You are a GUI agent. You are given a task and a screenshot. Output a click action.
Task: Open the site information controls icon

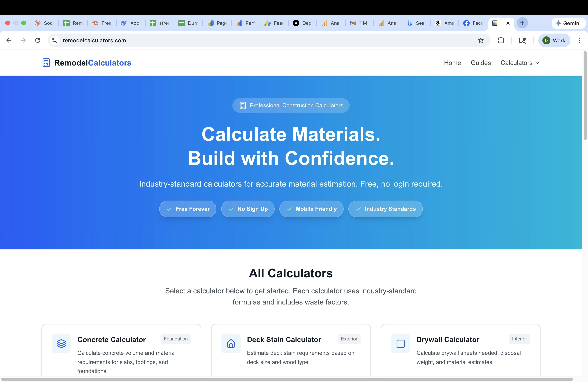coord(55,40)
